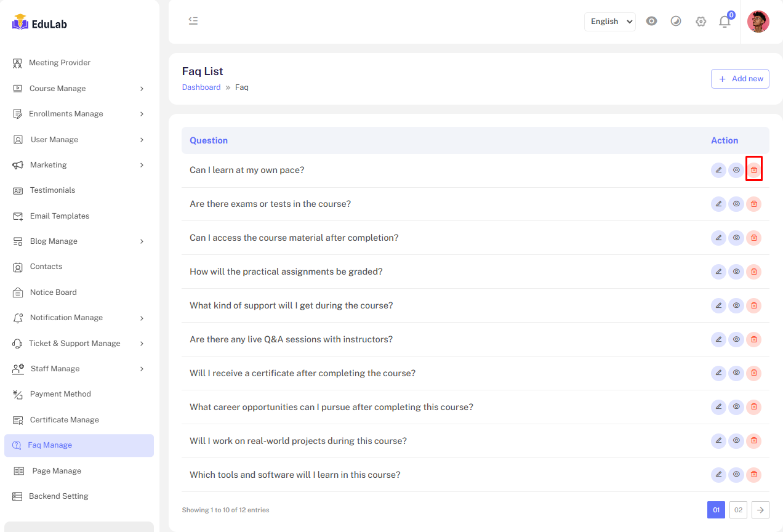
Task: Open the user profile avatar
Action: (x=758, y=22)
